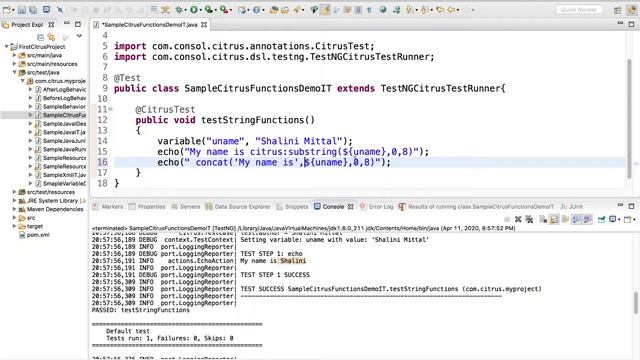Click the 'TEST STEP 1 SUCCESS' console text
The width and height of the screenshot is (640, 360).
point(275,275)
